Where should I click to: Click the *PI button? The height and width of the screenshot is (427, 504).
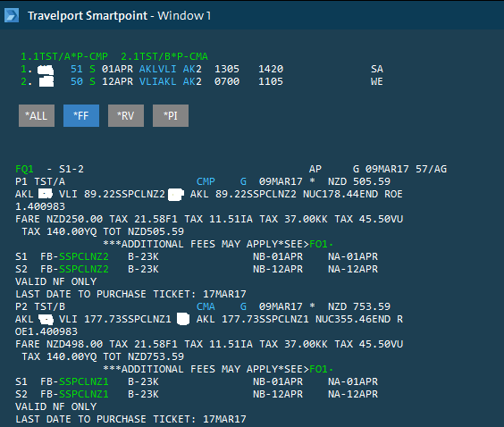click(x=171, y=115)
